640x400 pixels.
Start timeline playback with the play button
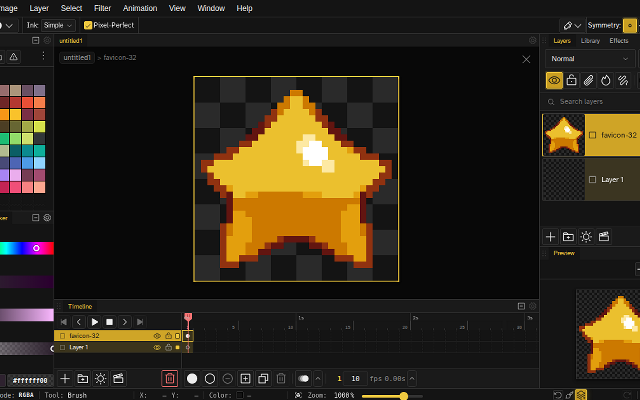click(x=94, y=322)
